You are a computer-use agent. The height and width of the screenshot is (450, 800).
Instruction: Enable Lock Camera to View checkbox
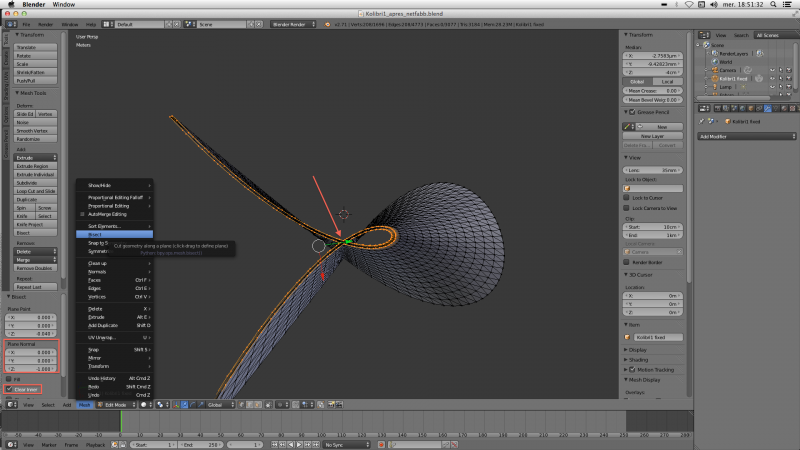coord(627,208)
